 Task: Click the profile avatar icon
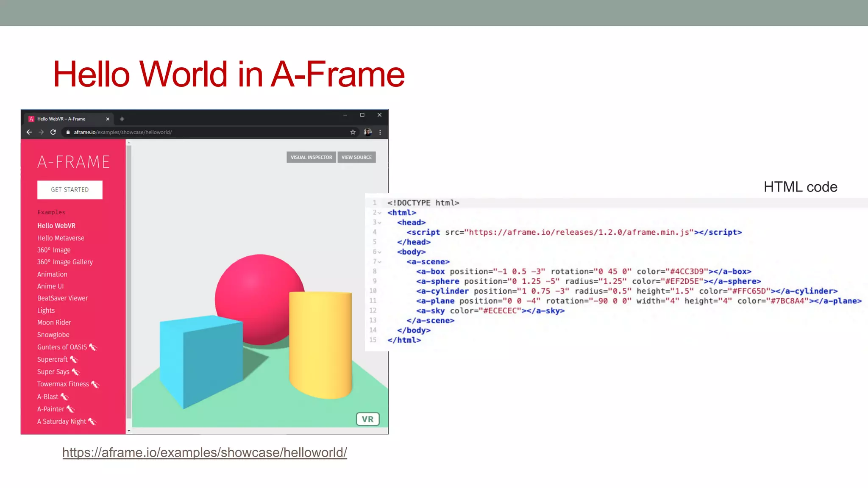pos(367,132)
